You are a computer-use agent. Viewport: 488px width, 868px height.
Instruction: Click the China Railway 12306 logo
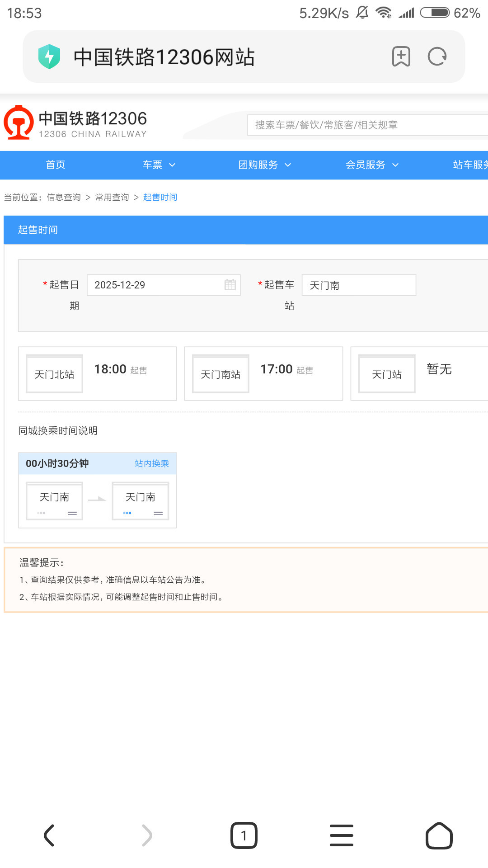coord(75,123)
